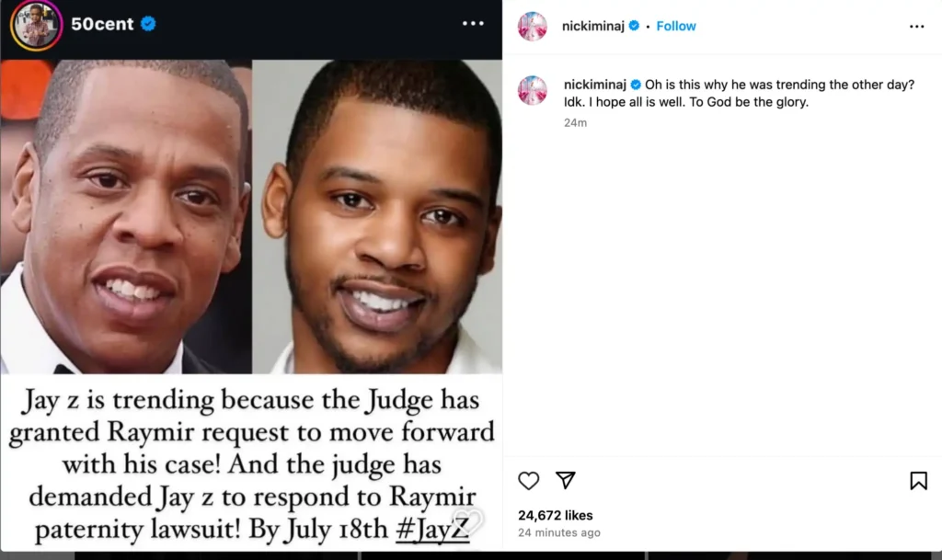Viewport: 942px width, 560px height.
Task: Open nickiminaj avatar in the post header
Action: pos(533,27)
